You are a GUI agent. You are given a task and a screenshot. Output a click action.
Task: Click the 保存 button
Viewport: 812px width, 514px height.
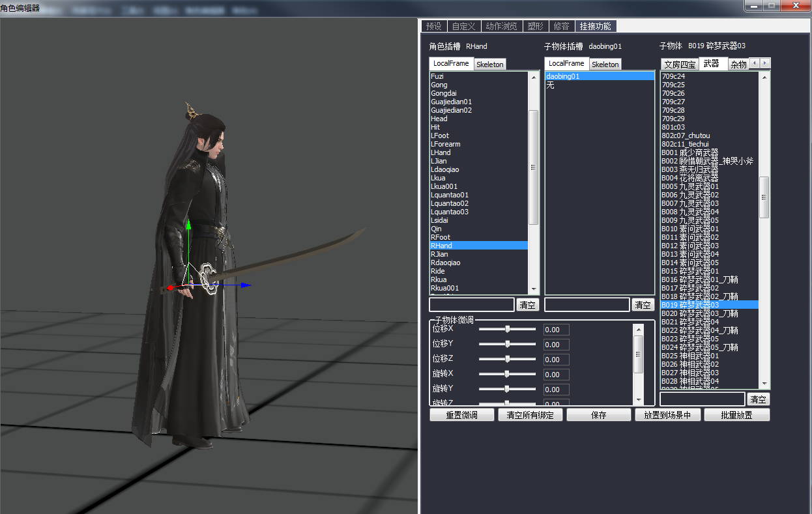point(599,415)
